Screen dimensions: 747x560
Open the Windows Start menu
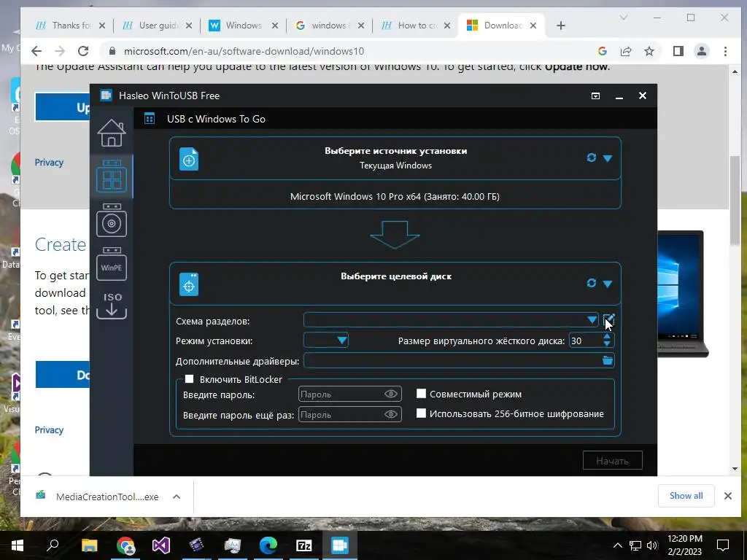(18, 545)
